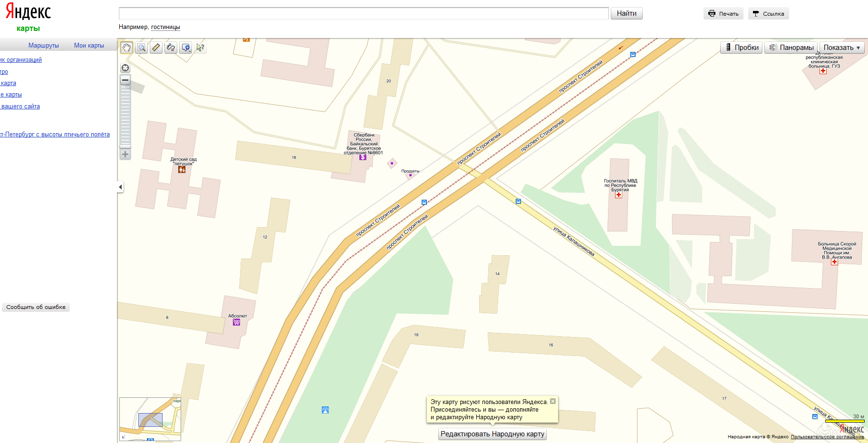
Task: Click the Абсолют label on the map
Action: tap(238, 316)
